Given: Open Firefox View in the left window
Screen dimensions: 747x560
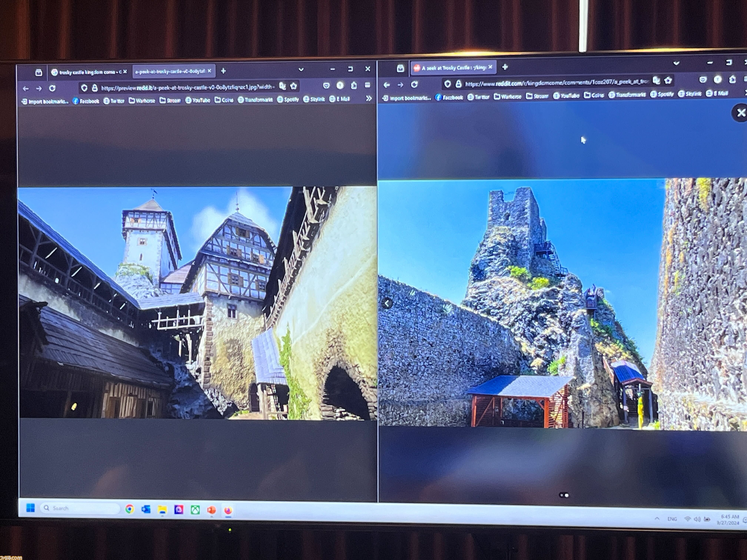Looking at the screenshot, I should click(39, 72).
